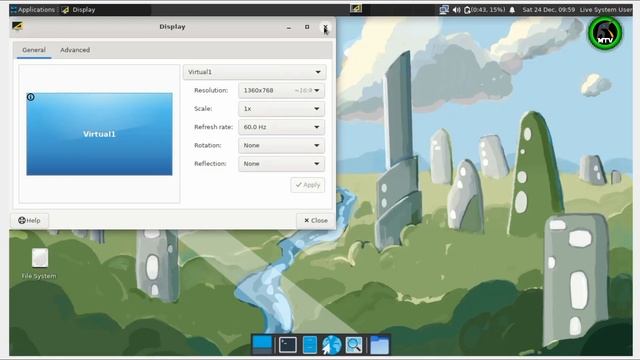Click the display icon in top panel center
Image resolution: width=640 pixels, height=360 pixels.
[356, 9]
